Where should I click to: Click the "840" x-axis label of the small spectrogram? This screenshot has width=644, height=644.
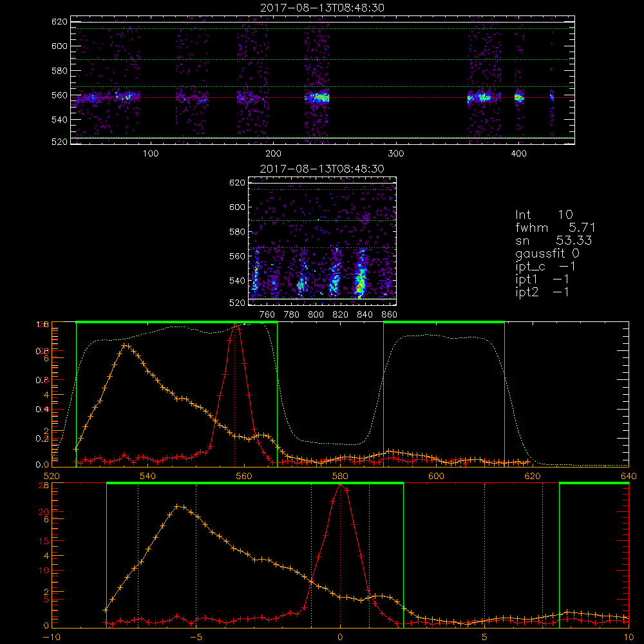[x=365, y=315]
